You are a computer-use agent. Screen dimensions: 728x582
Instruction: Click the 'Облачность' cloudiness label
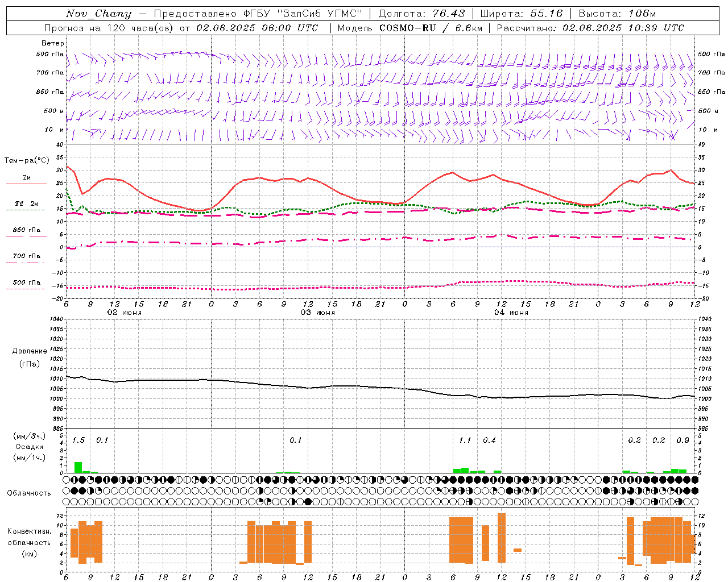[x=29, y=493]
